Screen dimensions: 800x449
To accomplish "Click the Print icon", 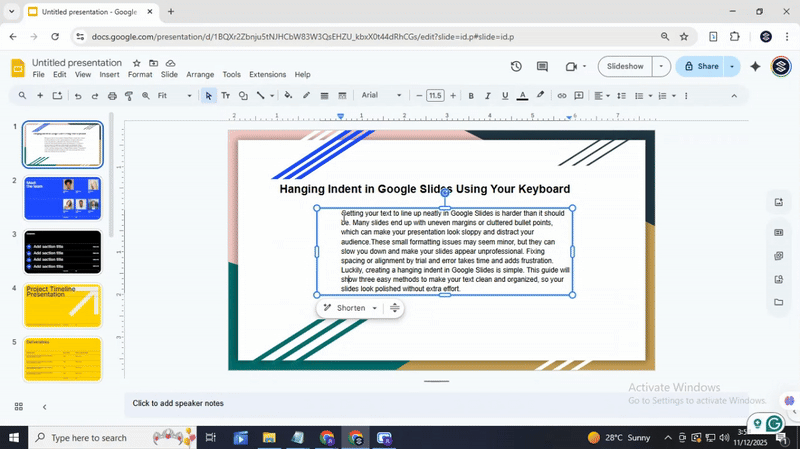I will click(x=112, y=96).
